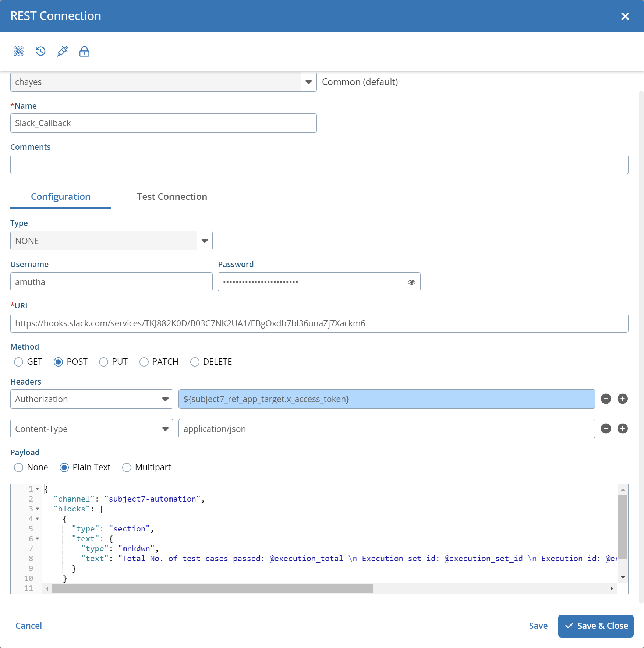Remove the Authorization header with the minus icon

pos(606,399)
